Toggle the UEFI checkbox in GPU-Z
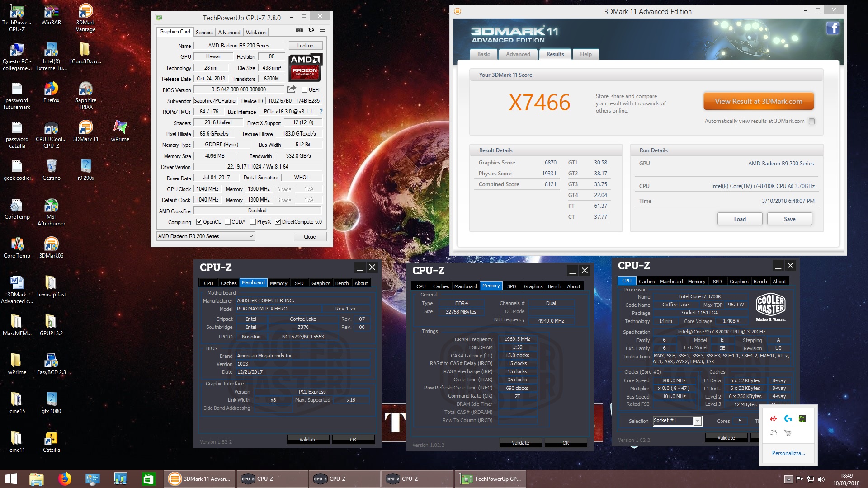 coord(304,89)
